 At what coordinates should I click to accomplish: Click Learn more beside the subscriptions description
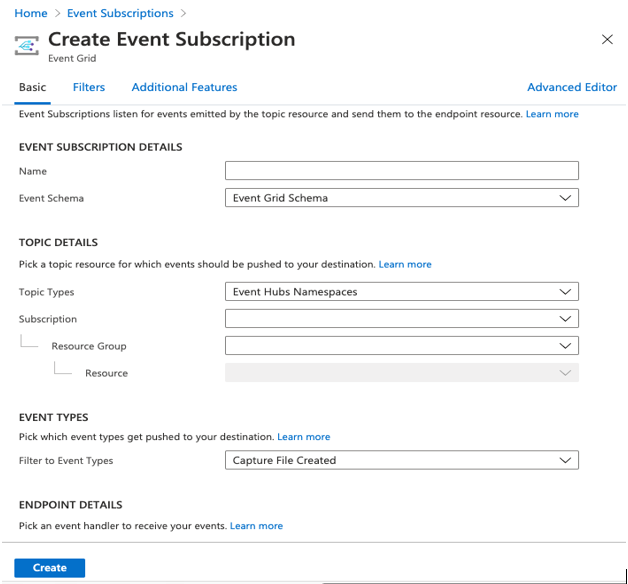pos(552,114)
